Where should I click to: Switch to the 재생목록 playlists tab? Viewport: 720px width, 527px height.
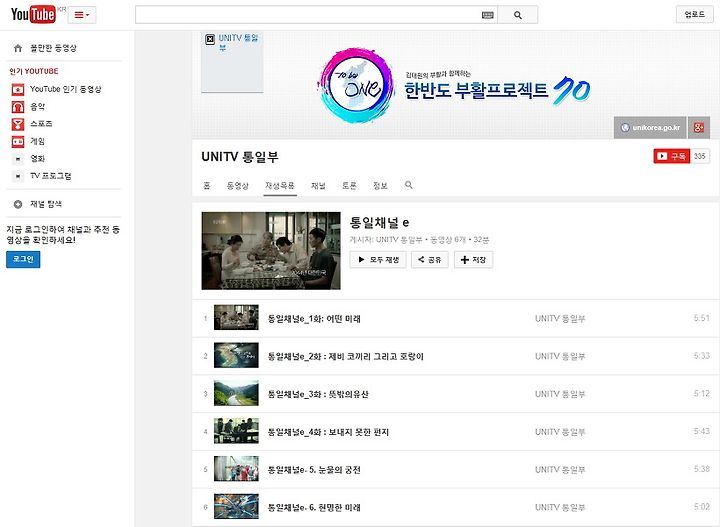click(280, 185)
